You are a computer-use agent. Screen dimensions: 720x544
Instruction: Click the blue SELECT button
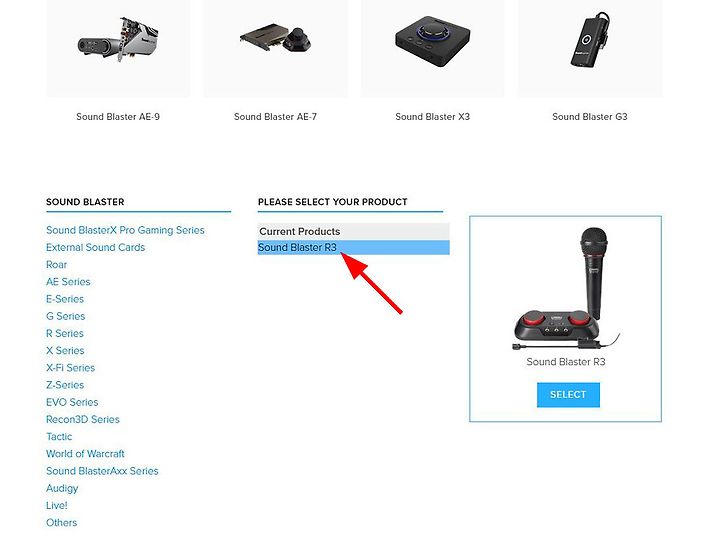click(x=568, y=394)
